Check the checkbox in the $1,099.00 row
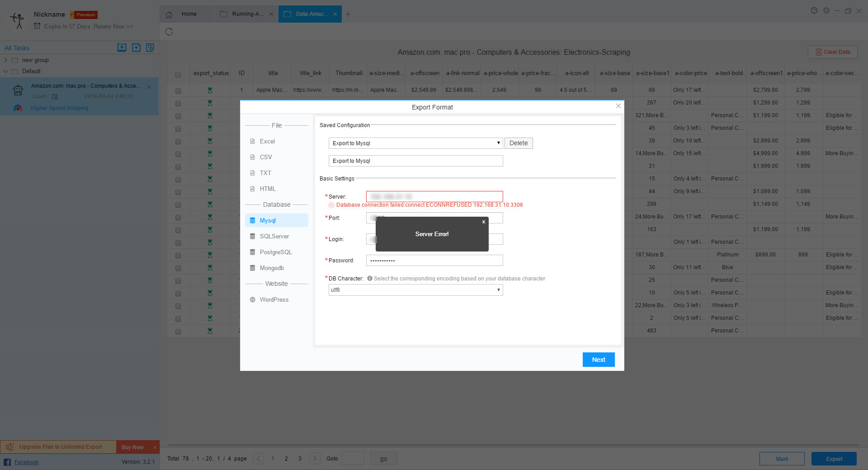 [x=178, y=192]
